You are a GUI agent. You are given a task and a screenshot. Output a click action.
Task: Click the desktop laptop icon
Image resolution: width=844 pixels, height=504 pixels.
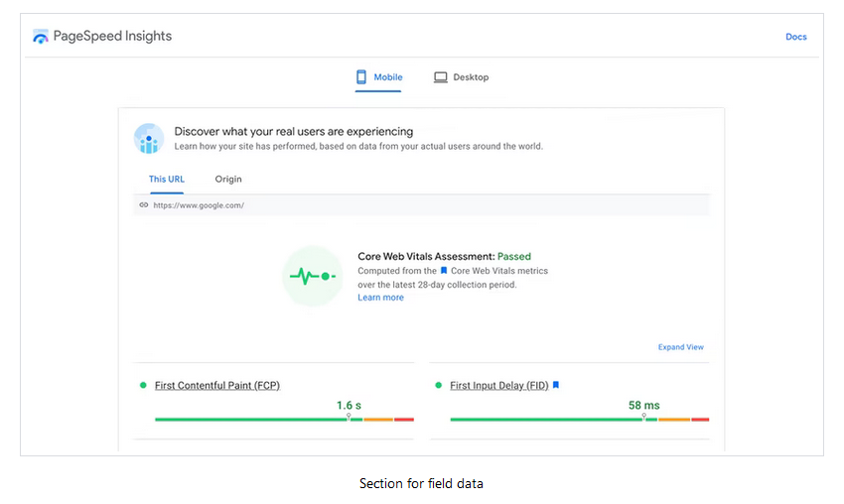440,77
